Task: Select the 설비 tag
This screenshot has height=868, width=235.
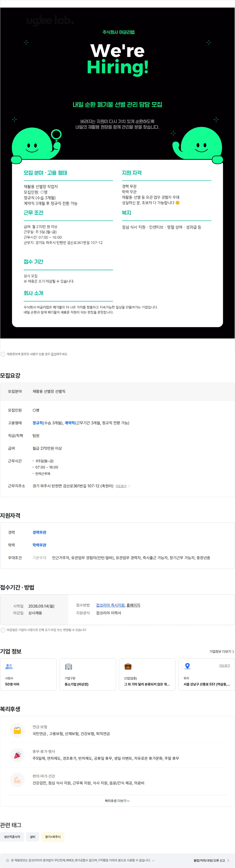Action: point(33,837)
